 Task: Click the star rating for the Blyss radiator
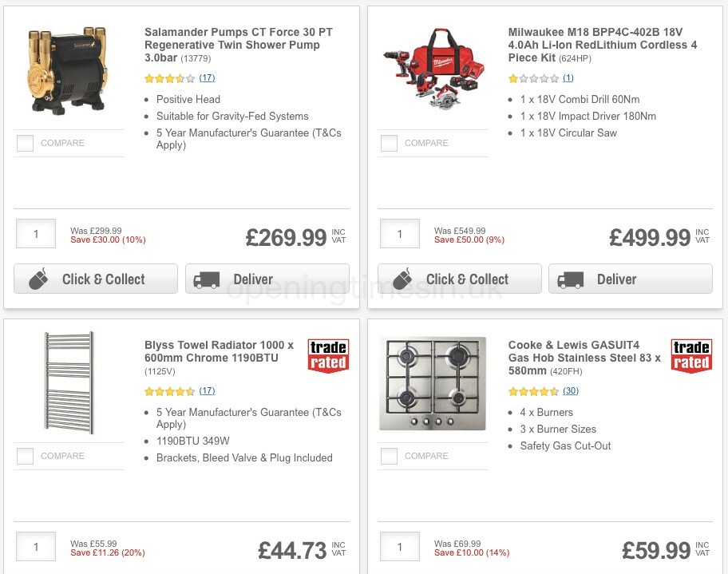pos(168,391)
